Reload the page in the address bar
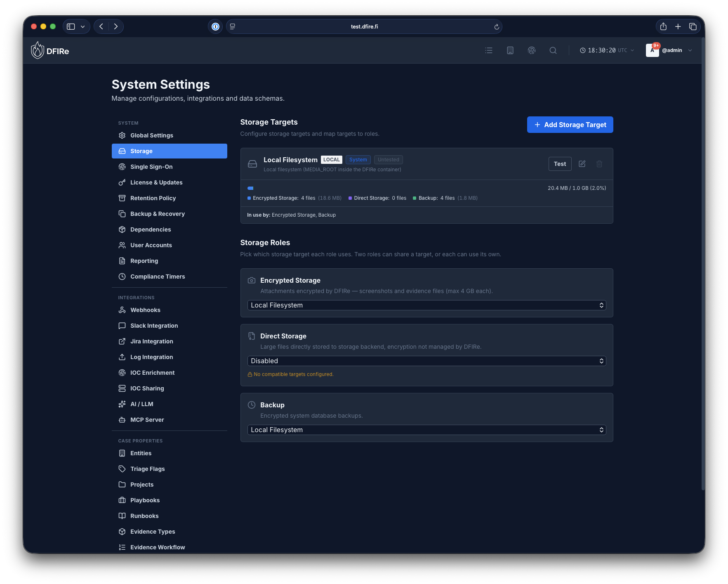728x584 pixels. tap(497, 27)
